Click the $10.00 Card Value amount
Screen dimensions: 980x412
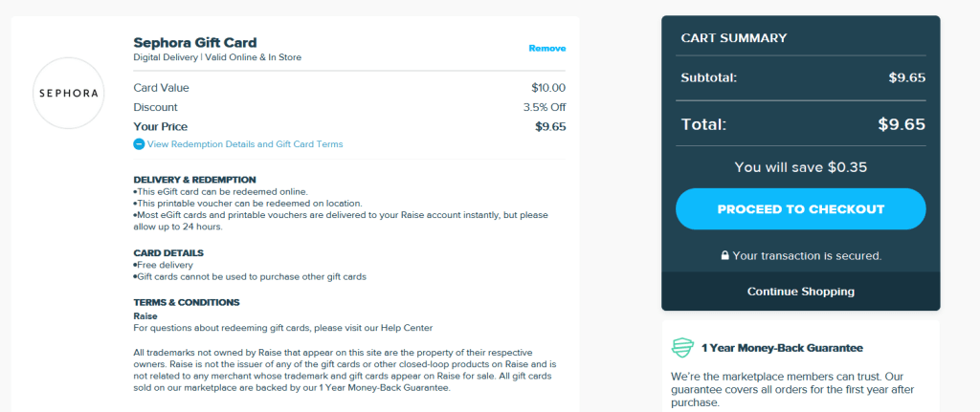point(547,88)
